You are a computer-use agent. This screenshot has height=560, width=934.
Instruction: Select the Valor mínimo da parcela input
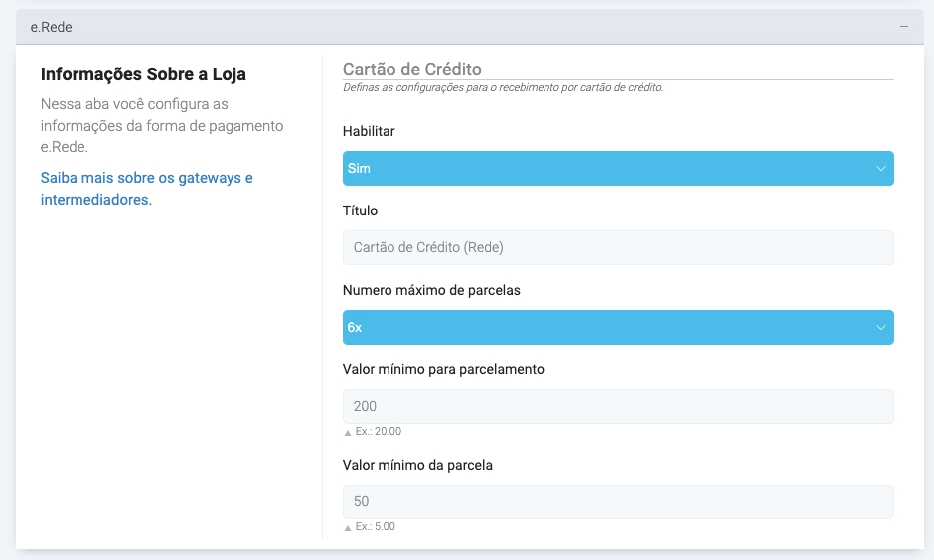618,501
